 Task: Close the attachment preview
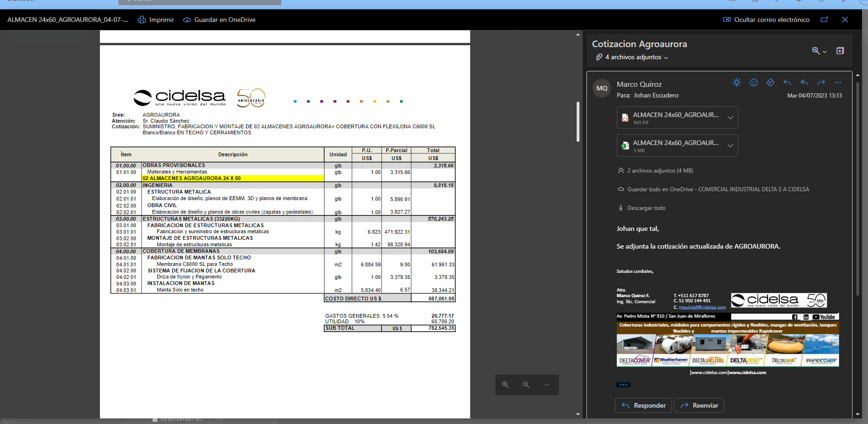pyautogui.click(x=845, y=20)
